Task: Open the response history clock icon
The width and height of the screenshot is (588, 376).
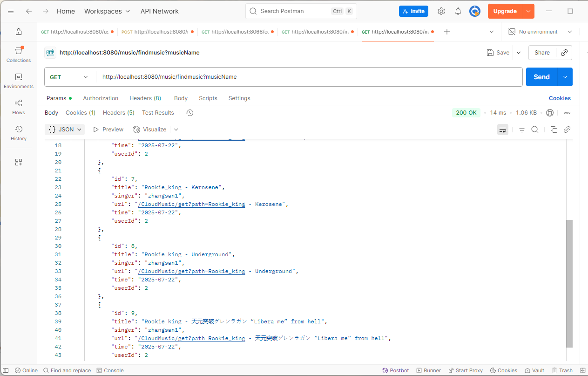Action: [x=189, y=113]
